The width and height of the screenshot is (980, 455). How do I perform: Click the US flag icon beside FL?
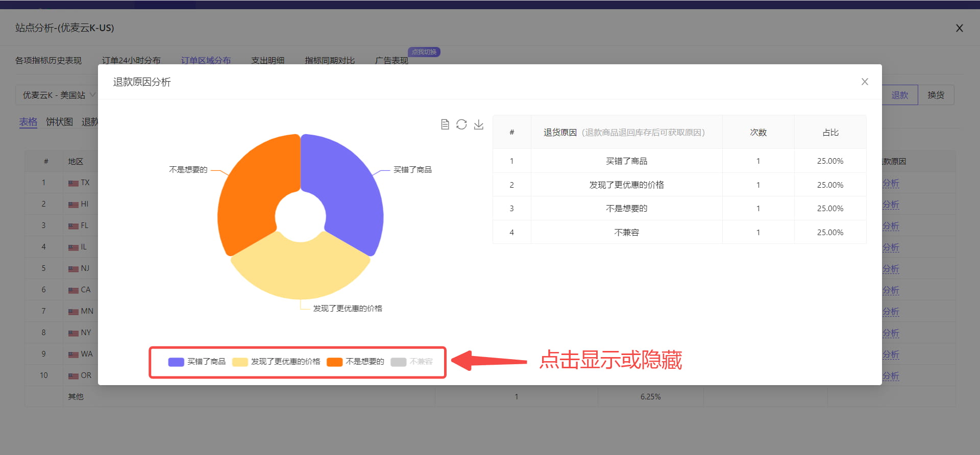click(73, 226)
